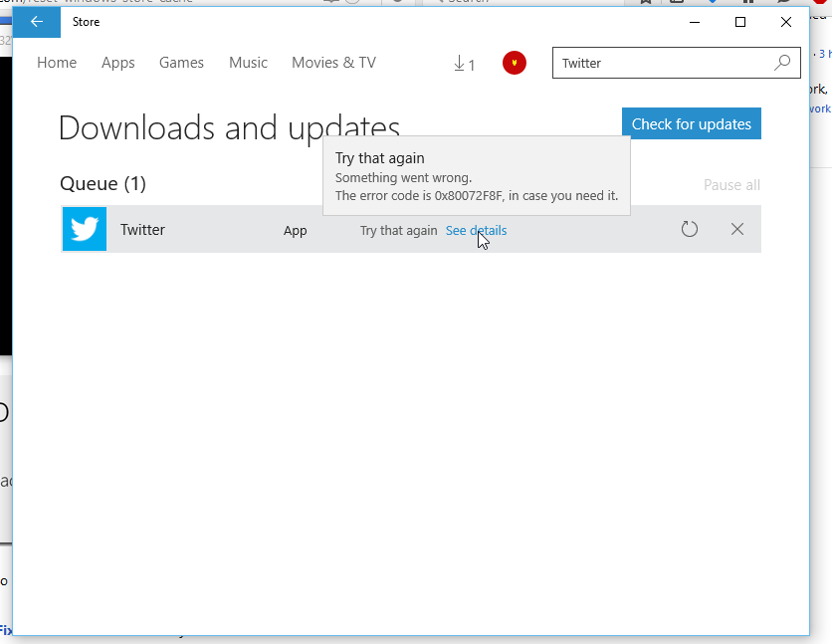This screenshot has height=644, width=832.
Task: Click the See details link
Action: [x=476, y=230]
